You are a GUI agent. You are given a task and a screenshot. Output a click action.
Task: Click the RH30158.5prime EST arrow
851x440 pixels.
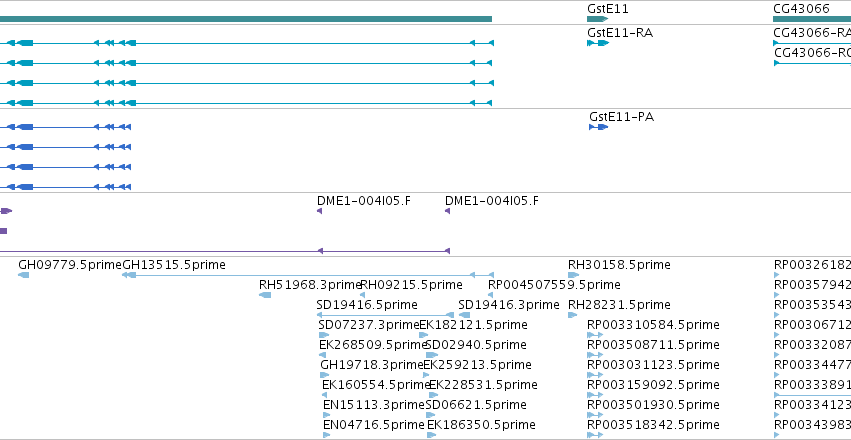point(573,275)
